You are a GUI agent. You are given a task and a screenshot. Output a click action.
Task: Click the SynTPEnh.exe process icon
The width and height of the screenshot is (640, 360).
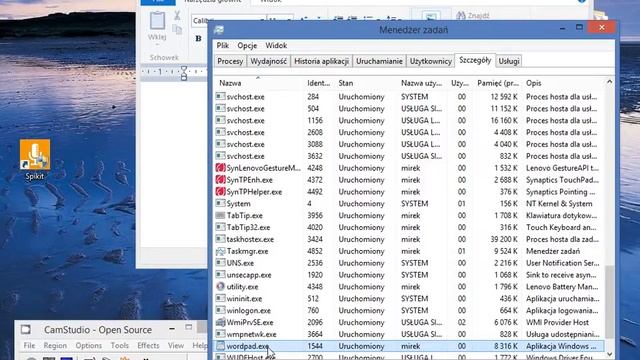[x=220, y=180]
